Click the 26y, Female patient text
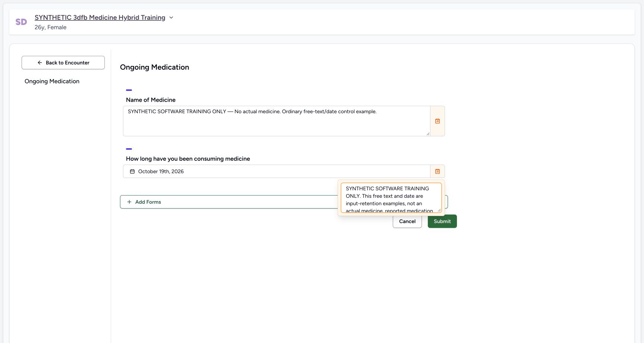 coord(51,27)
